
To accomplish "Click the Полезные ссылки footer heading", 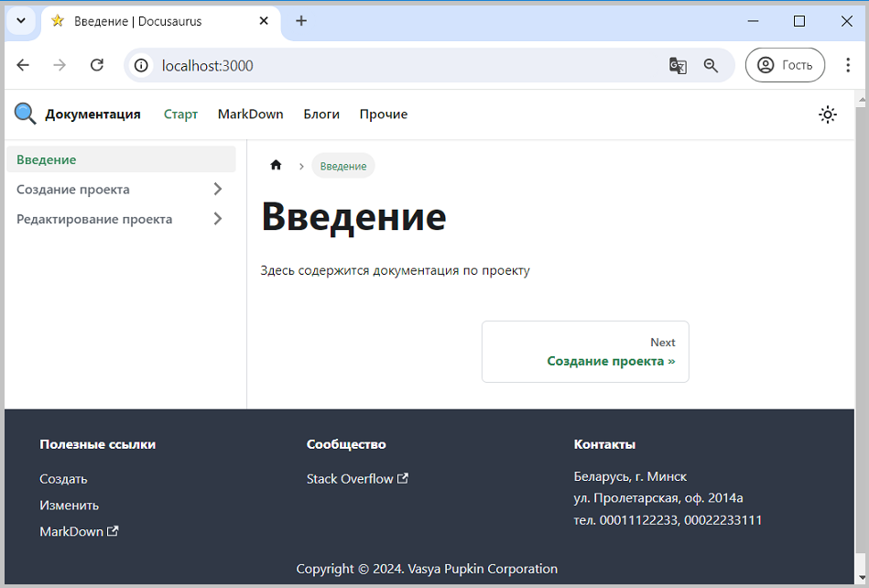I will pos(98,444).
